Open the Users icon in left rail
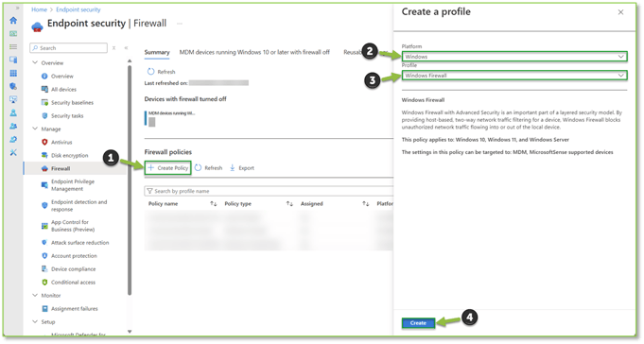The height and width of the screenshot is (344, 644). 13,112
